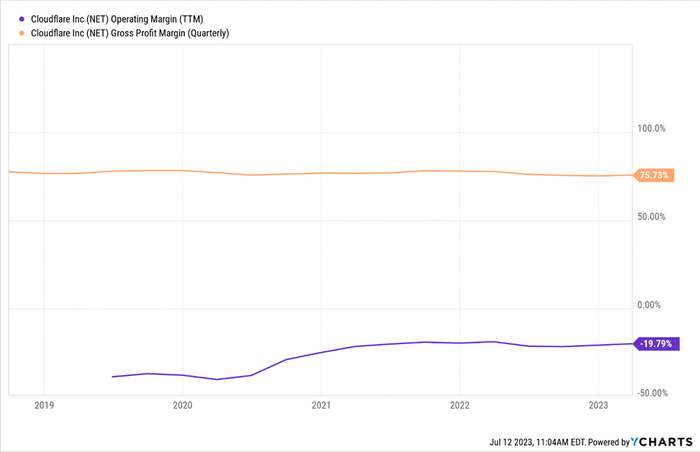Click the 2023 x-axis label
The image size is (700, 452).
tap(598, 405)
